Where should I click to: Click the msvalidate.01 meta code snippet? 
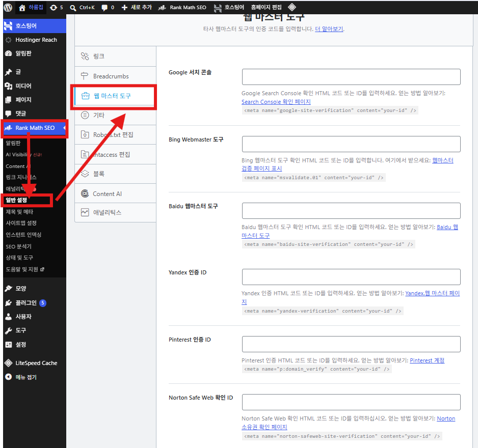tap(314, 178)
